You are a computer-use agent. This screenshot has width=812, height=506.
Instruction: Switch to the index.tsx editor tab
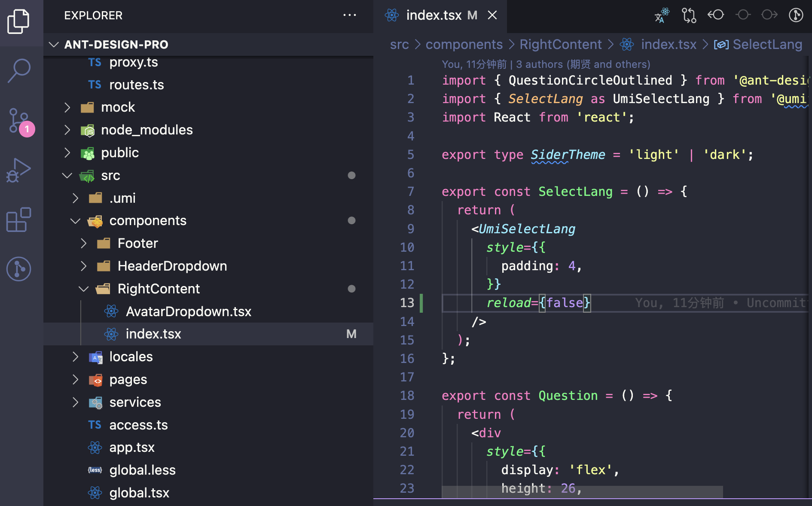pyautogui.click(x=434, y=15)
